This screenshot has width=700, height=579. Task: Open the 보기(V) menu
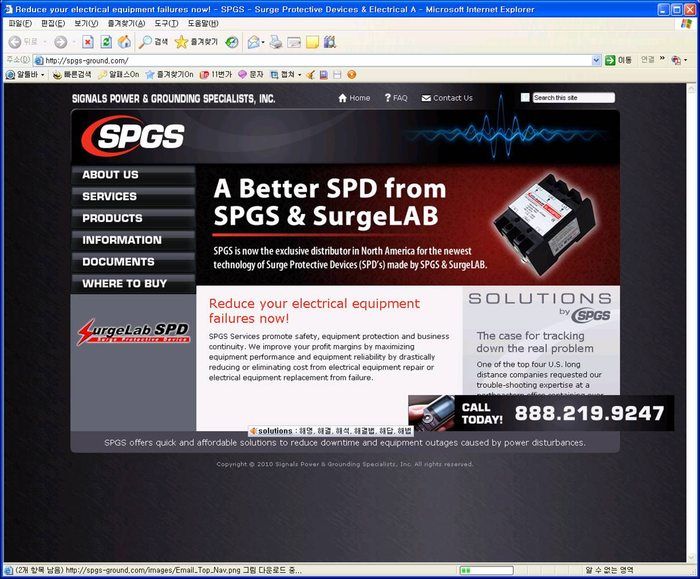[86, 23]
